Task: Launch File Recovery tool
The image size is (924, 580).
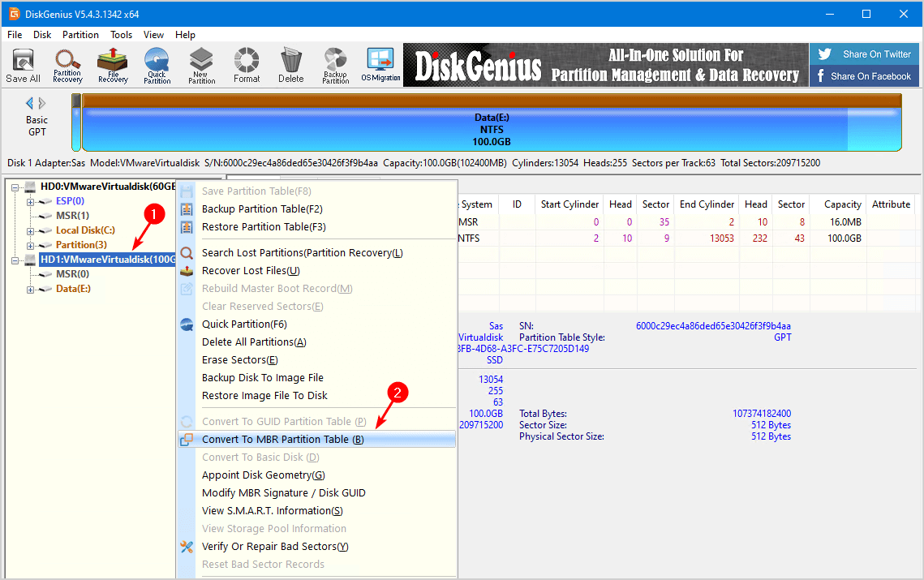Action: 113,66
